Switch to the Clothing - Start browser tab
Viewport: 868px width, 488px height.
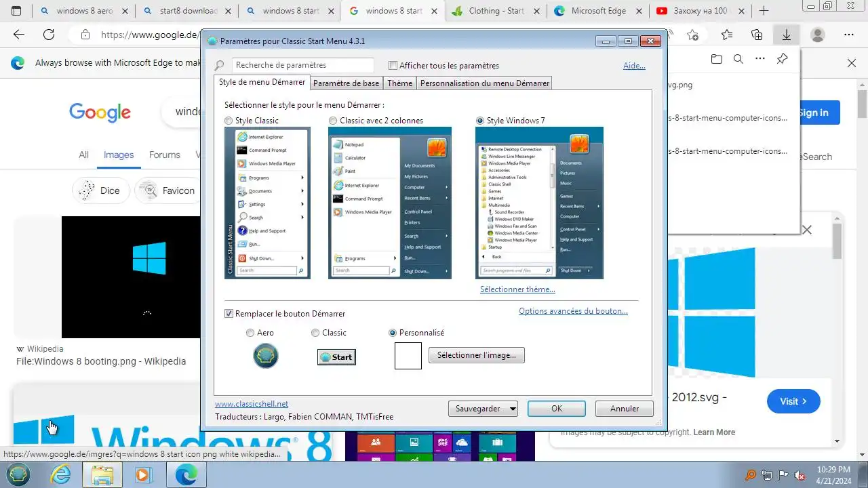pos(496,11)
